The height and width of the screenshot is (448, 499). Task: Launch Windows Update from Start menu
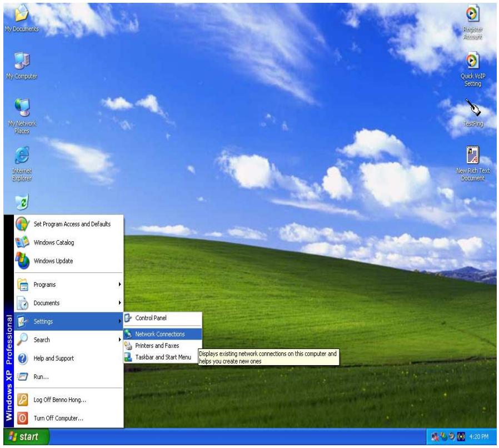pos(69,261)
